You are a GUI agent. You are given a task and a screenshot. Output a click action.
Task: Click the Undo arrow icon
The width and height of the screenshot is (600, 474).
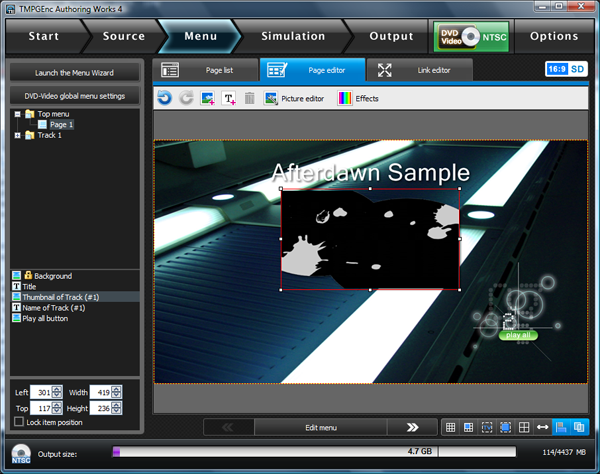165,98
